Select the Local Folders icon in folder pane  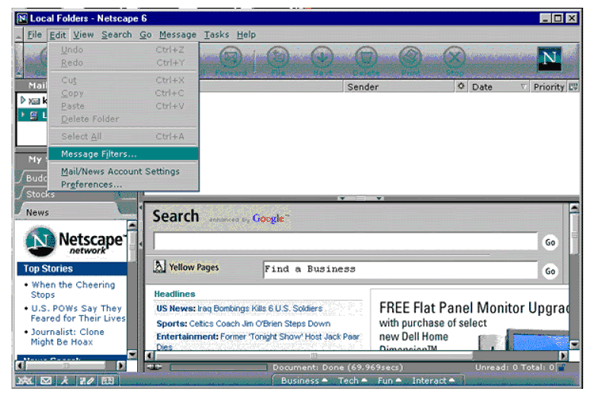(34, 115)
